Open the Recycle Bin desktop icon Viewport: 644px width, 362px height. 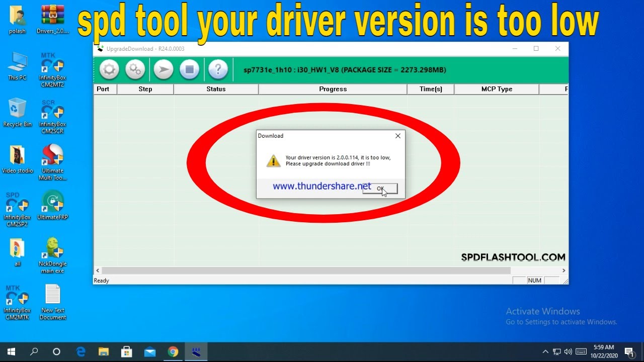(18, 113)
